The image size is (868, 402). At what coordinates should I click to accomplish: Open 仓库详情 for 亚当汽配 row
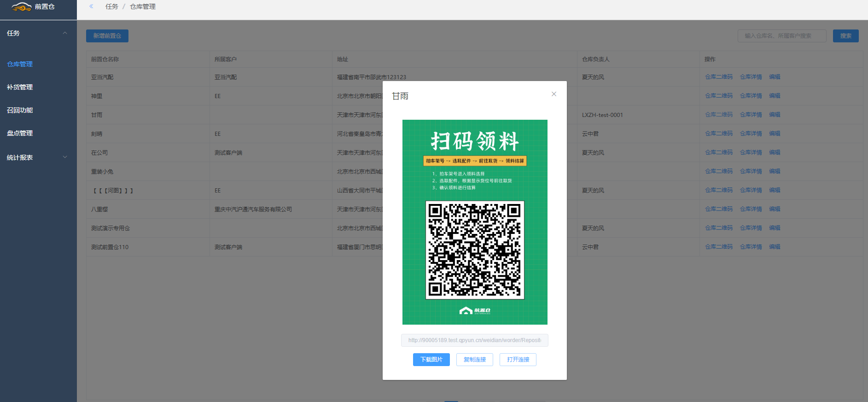[x=751, y=77]
